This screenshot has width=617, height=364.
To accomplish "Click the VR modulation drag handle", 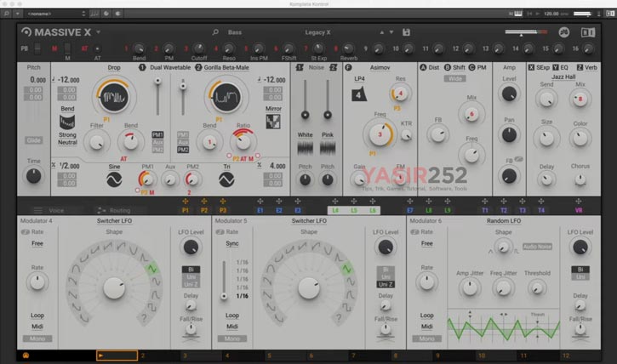I will 579,202.
